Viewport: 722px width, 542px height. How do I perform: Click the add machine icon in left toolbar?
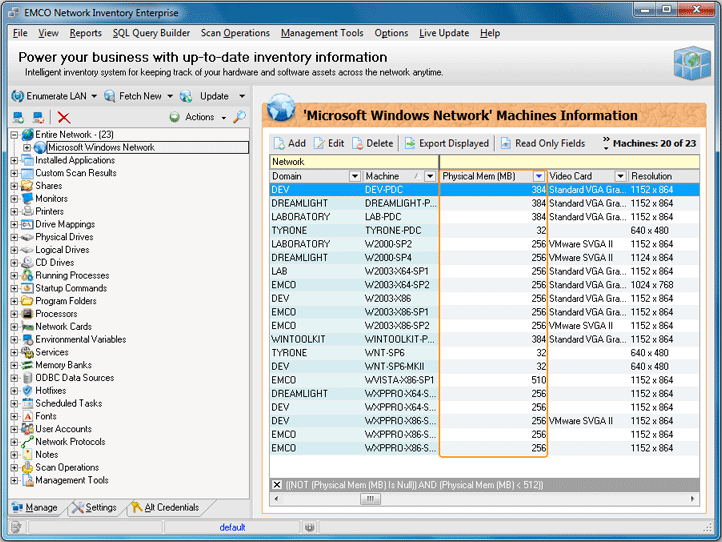[18, 117]
